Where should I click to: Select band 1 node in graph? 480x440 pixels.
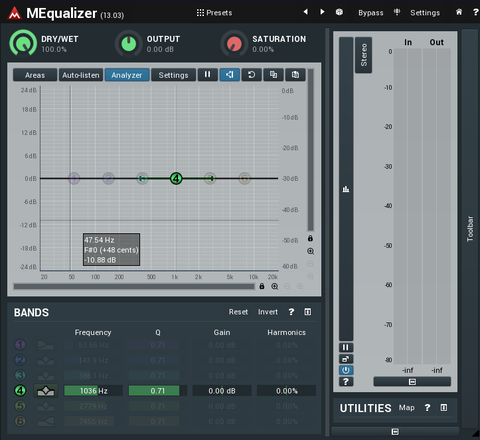pos(74,178)
